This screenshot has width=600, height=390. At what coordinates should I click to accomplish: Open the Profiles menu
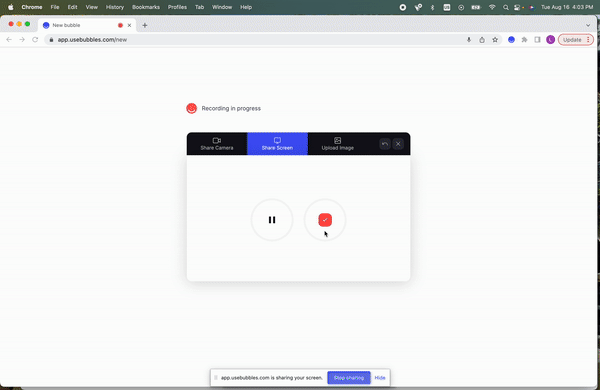click(177, 7)
